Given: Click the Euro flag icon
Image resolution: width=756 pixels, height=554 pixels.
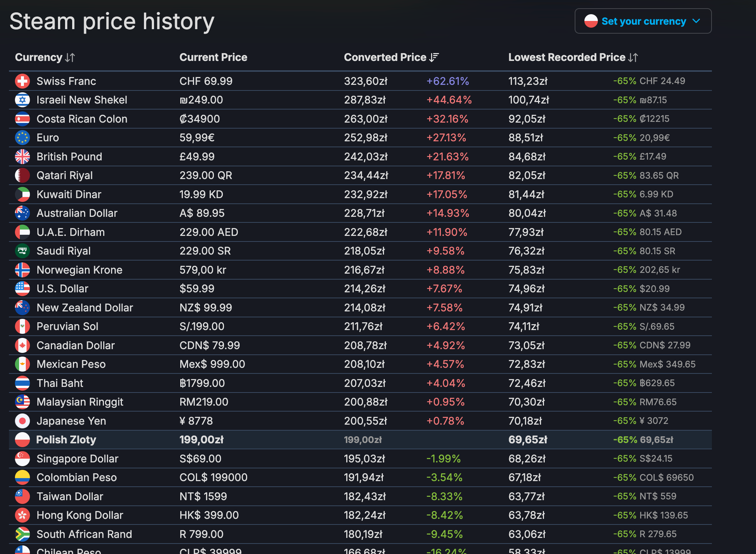Looking at the screenshot, I should point(22,138).
